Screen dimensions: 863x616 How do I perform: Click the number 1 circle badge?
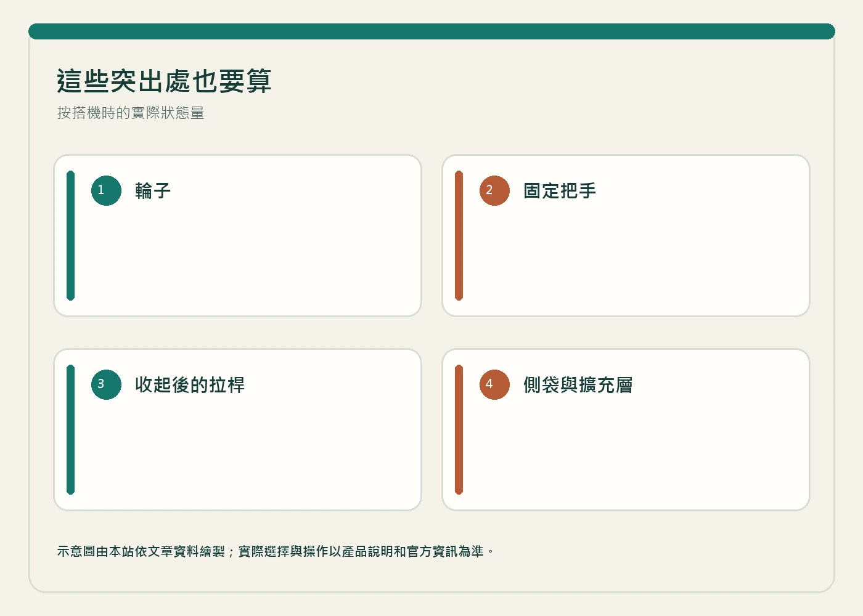tap(106, 190)
